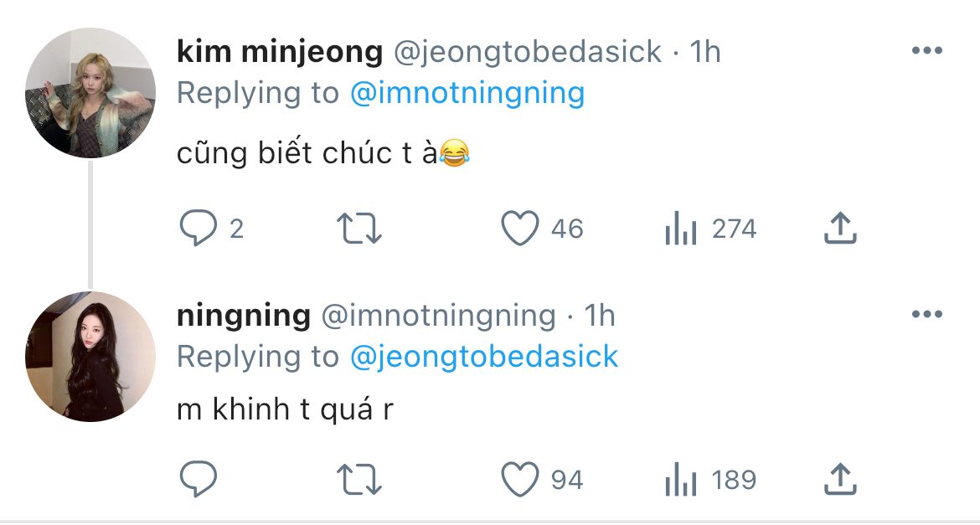Open the tweet text "m khinh t quá r"
Screen dimensions: 980x525
(x=285, y=410)
